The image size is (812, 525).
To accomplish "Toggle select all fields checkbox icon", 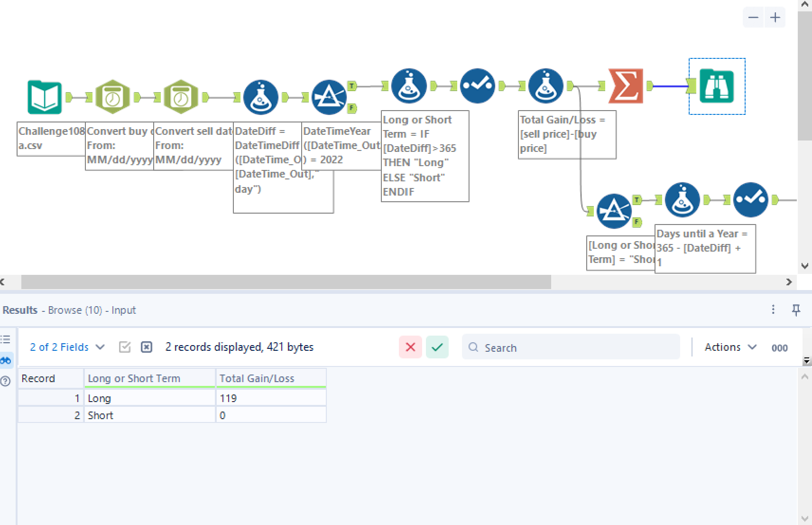I will pos(125,347).
